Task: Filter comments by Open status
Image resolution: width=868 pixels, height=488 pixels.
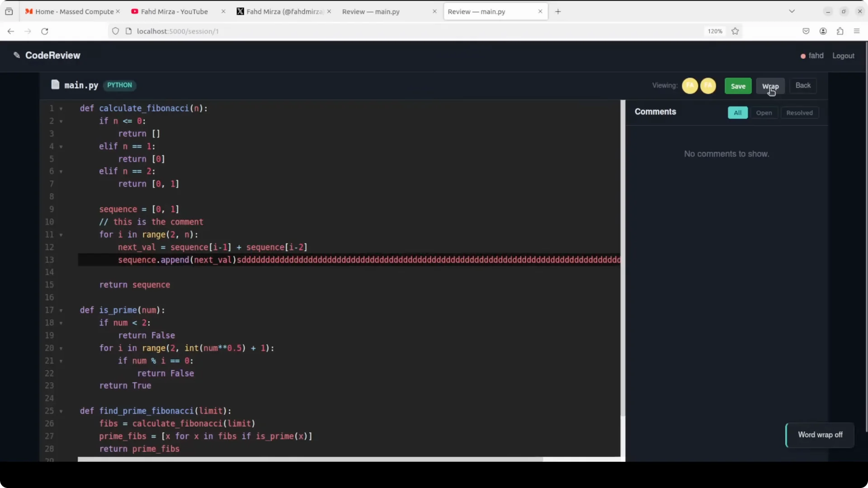Action: point(764,113)
